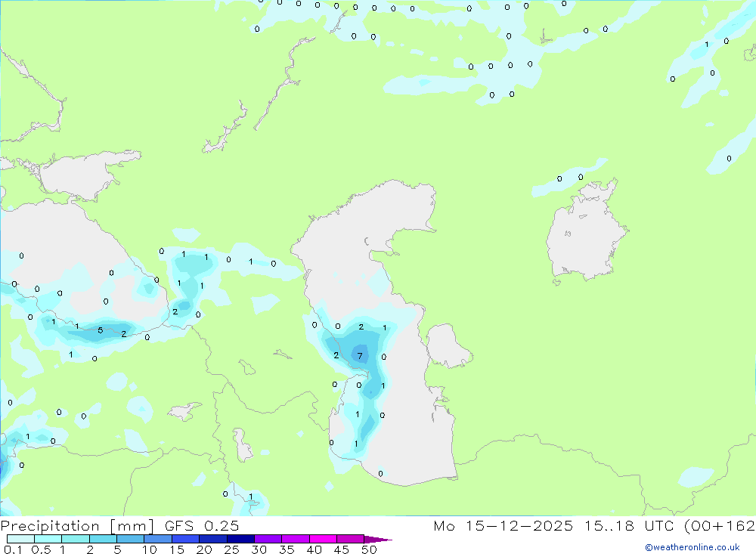This screenshot has width=756, height=554.
Task: Click the purple arrow at legend end
Action: [377, 540]
